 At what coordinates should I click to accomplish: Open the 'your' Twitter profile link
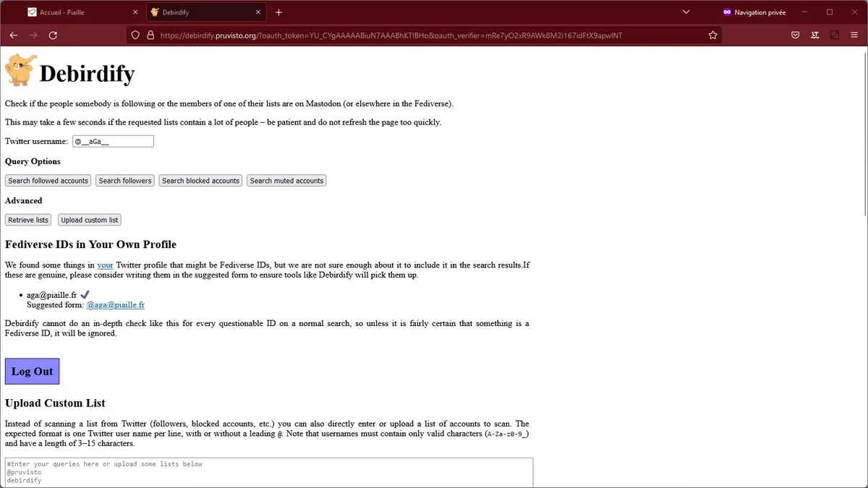[105, 265]
